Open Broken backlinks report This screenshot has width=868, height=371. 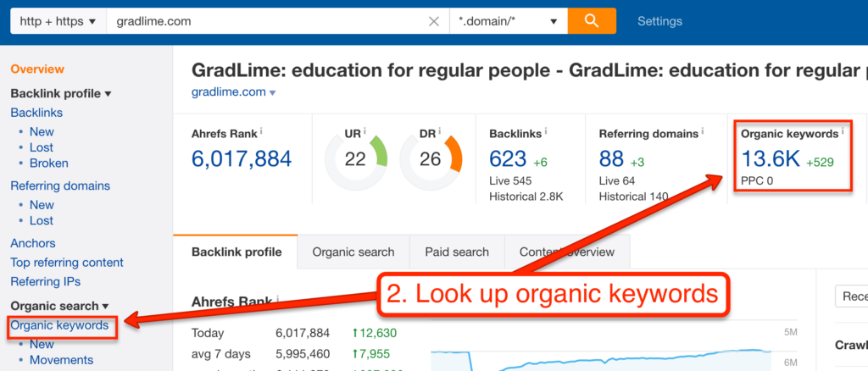coord(48,163)
